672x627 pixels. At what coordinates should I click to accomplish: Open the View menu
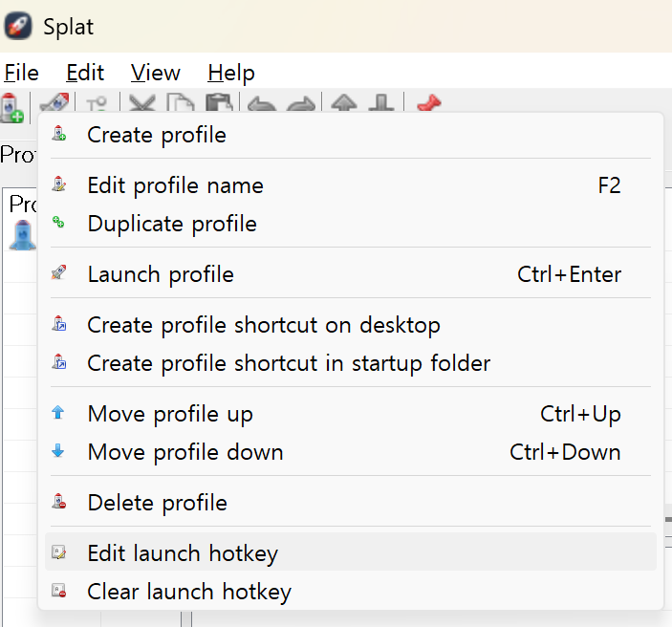coord(156,73)
